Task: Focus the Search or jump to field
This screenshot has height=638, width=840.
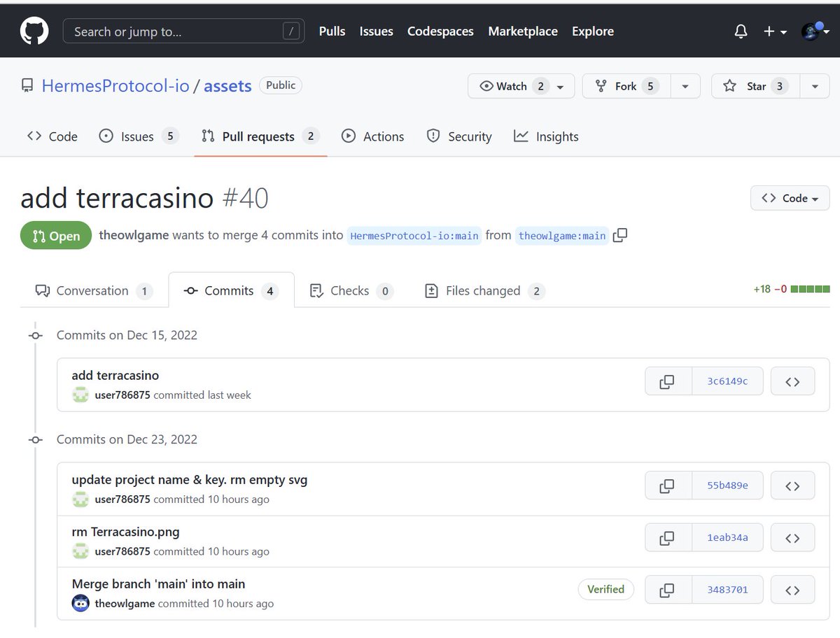Action: 183,31
